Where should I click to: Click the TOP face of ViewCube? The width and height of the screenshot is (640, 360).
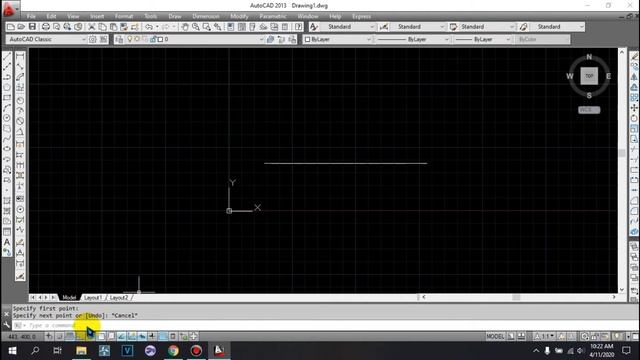tap(589, 76)
